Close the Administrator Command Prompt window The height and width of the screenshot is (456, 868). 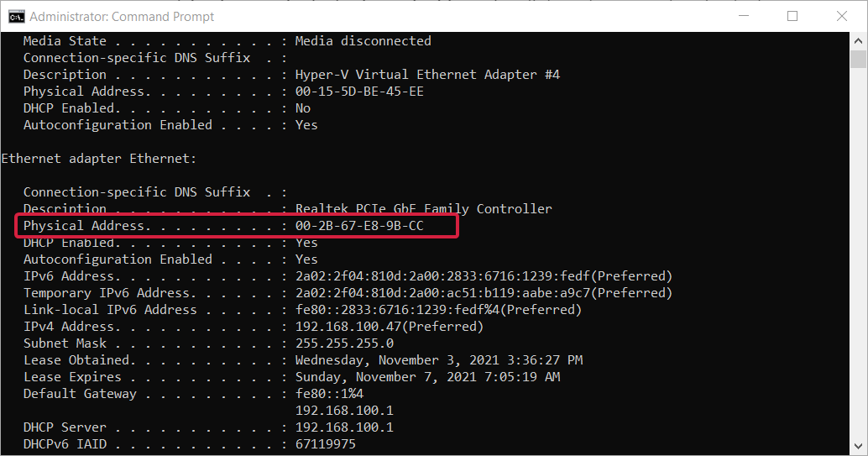(x=841, y=16)
